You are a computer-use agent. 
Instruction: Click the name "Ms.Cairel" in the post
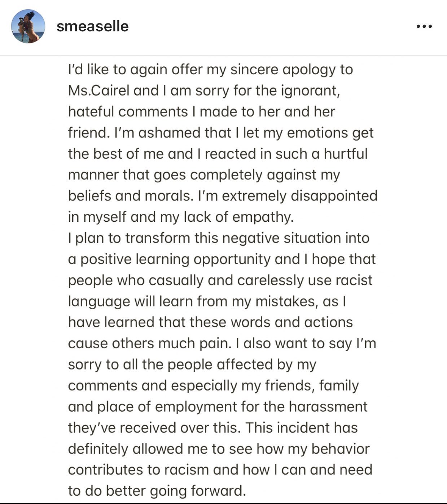(98, 90)
